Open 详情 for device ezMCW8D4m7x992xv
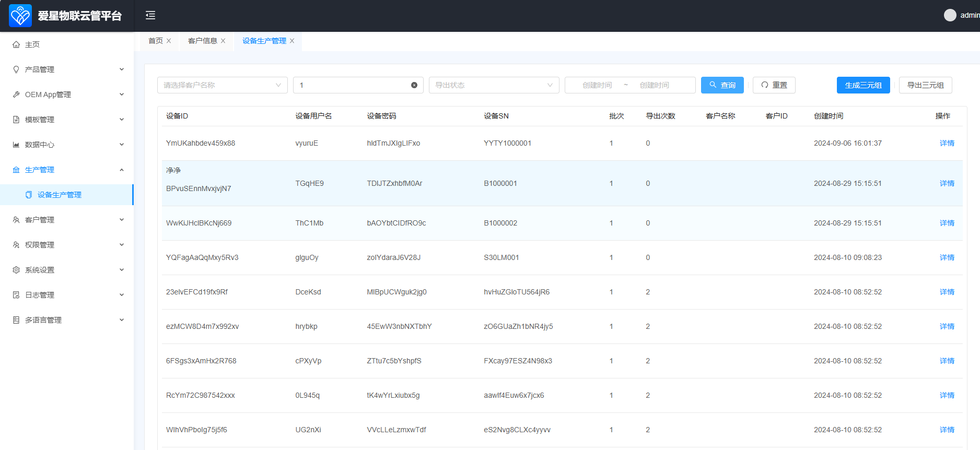 pyautogui.click(x=947, y=326)
